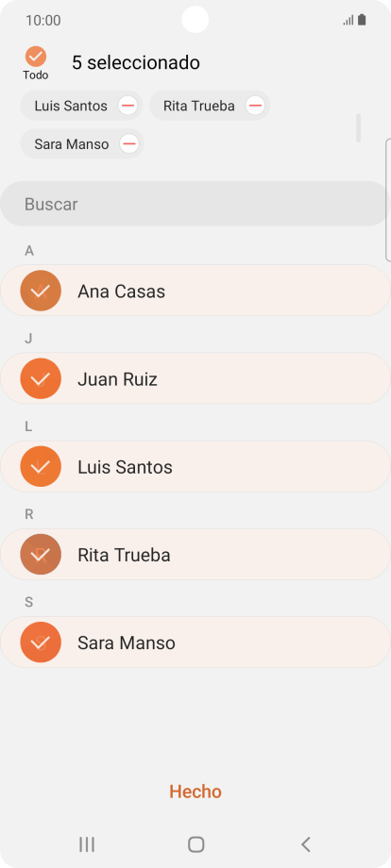Uncheck Rita Trueba contact checkmark in list
Screen dimensions: 391x868
[41, 554]
